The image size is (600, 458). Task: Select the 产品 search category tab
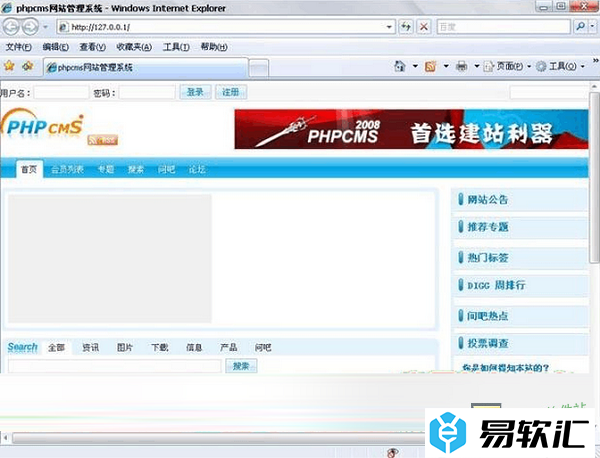228,347
